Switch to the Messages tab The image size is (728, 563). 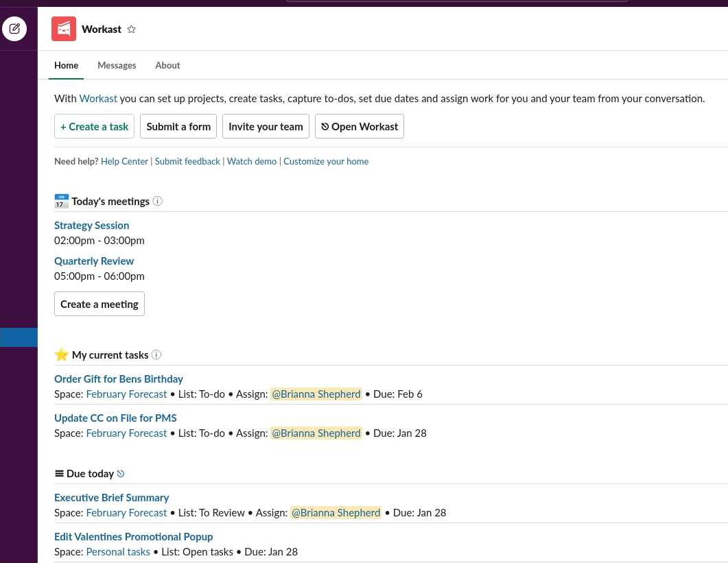coord(117,65)
